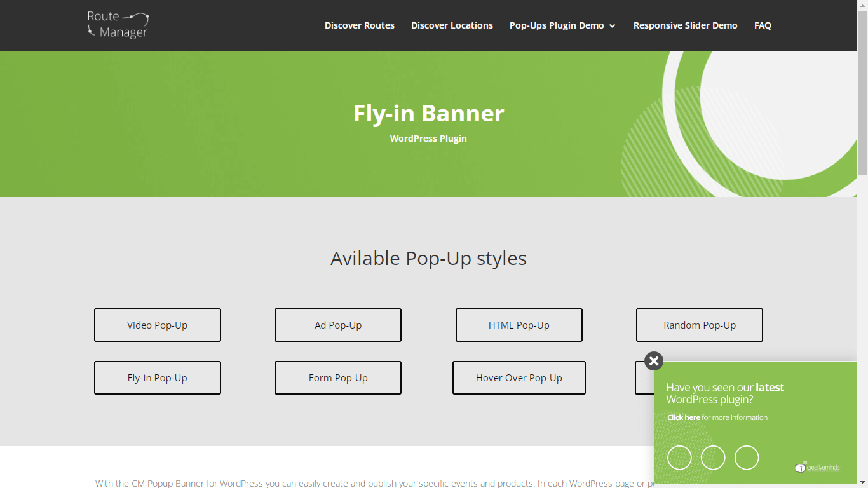Click the first circle in the banner
Screen dimensions: 868x488
(x=679, y=457)
